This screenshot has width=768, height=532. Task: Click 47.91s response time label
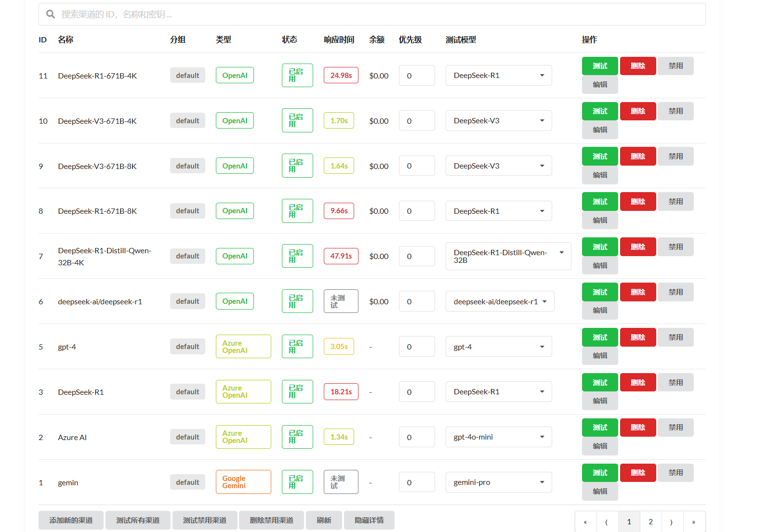point(341,256)
